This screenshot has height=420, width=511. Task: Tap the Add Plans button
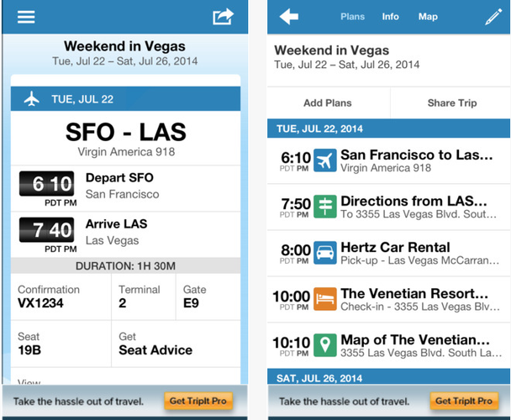(x=328, y=103)
